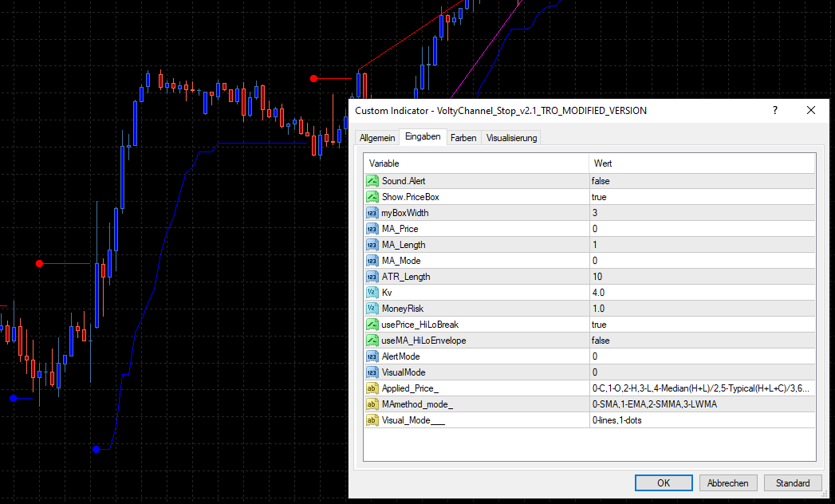
Task: Confirm settings with the OK button
Action: point(664,482)
